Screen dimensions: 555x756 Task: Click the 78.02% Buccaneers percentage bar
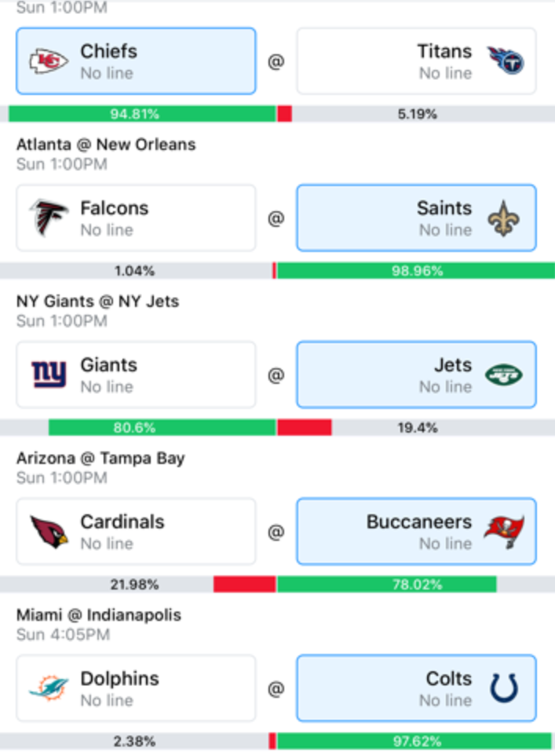tap(387, 584)
